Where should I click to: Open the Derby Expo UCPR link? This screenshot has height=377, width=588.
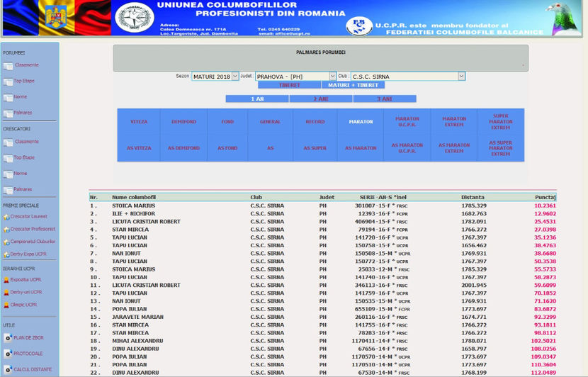[x=28, y=254]
